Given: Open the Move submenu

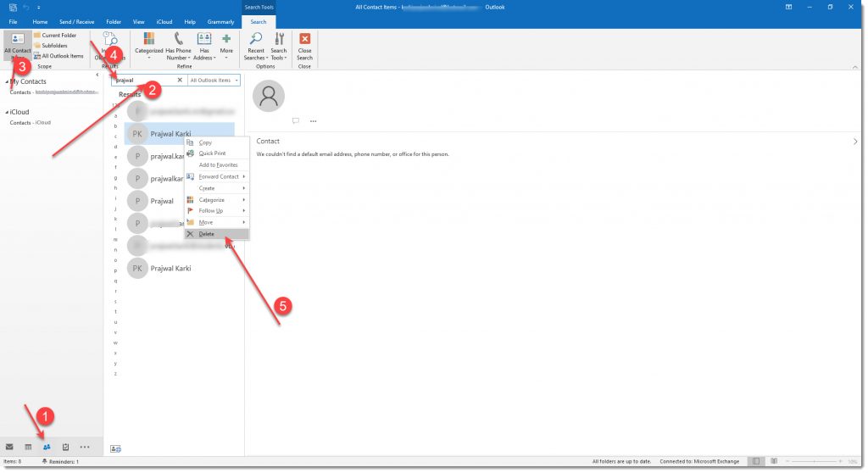Looking at the screenshot, I should pos(216,223).
